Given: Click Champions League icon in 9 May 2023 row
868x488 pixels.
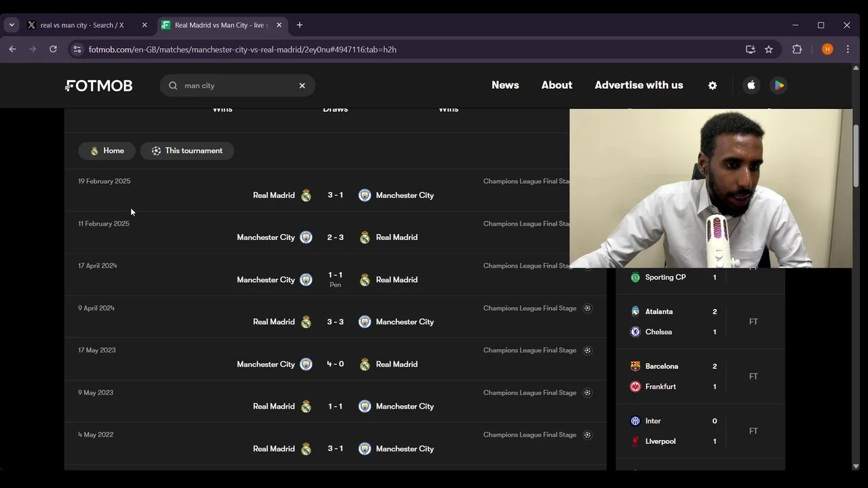Looking at the screenshot, I should tap(587, 392).
